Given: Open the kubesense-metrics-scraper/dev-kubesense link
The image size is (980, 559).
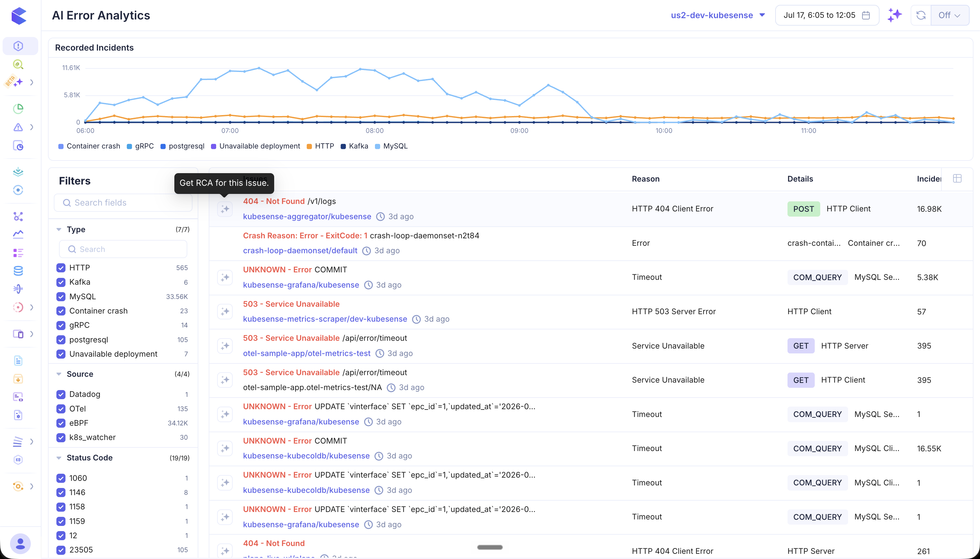Looking at the screenshot, I should click(325, 319).
